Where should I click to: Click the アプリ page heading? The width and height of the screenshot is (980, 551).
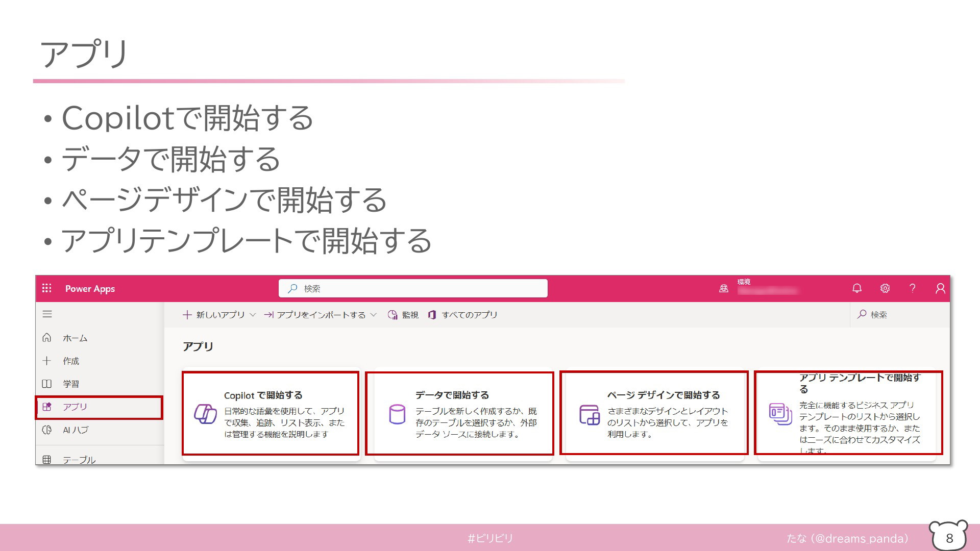coord(198,346)
